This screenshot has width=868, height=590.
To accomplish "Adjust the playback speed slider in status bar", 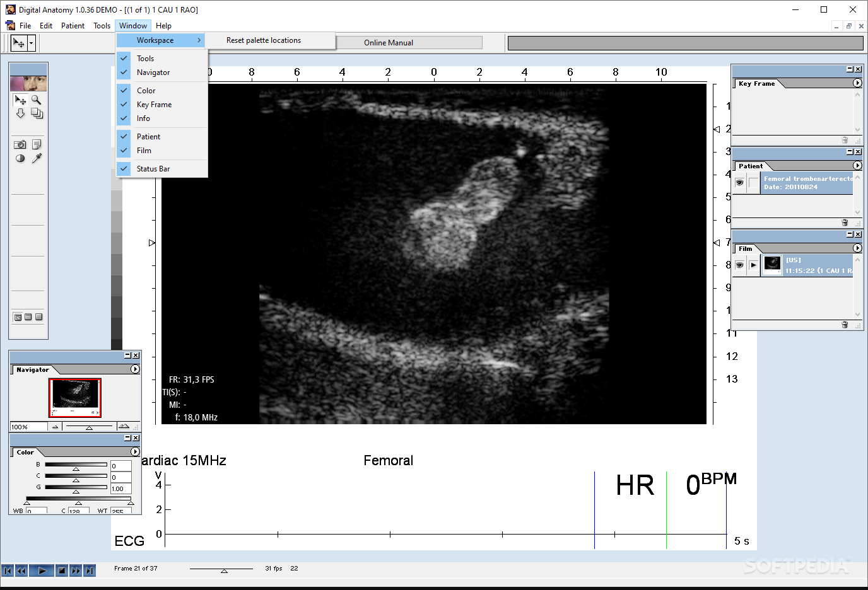I will point(224,571).
